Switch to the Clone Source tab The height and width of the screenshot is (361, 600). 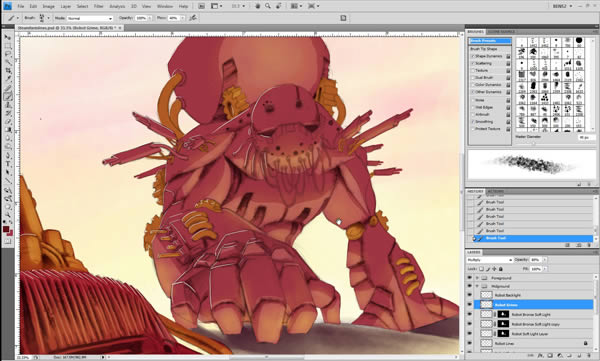[501, 32]
